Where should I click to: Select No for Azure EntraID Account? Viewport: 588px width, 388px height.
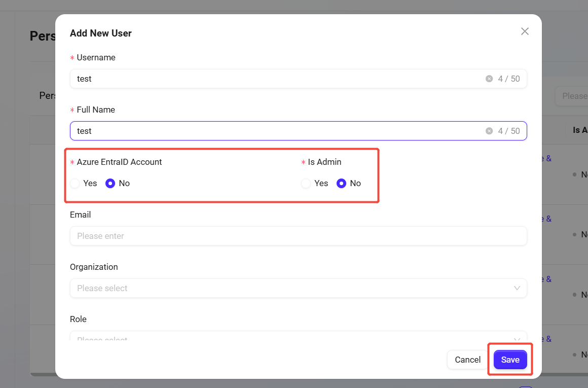click(x=111, y=184)
